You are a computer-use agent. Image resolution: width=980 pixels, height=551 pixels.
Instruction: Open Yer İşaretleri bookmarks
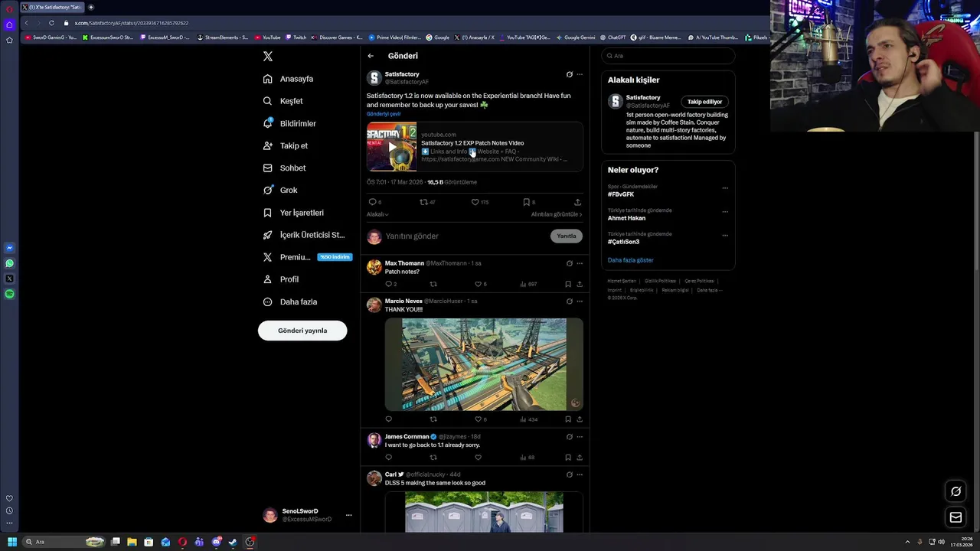(293, 213)
